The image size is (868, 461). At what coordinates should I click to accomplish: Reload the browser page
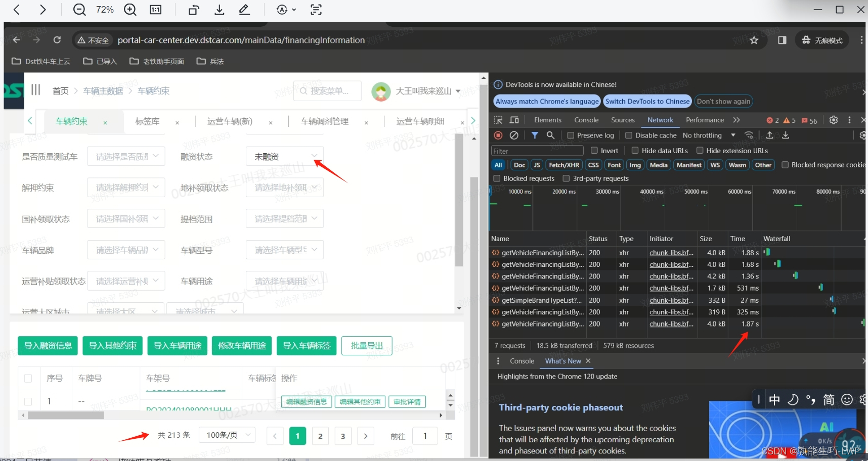click(57, 40)
